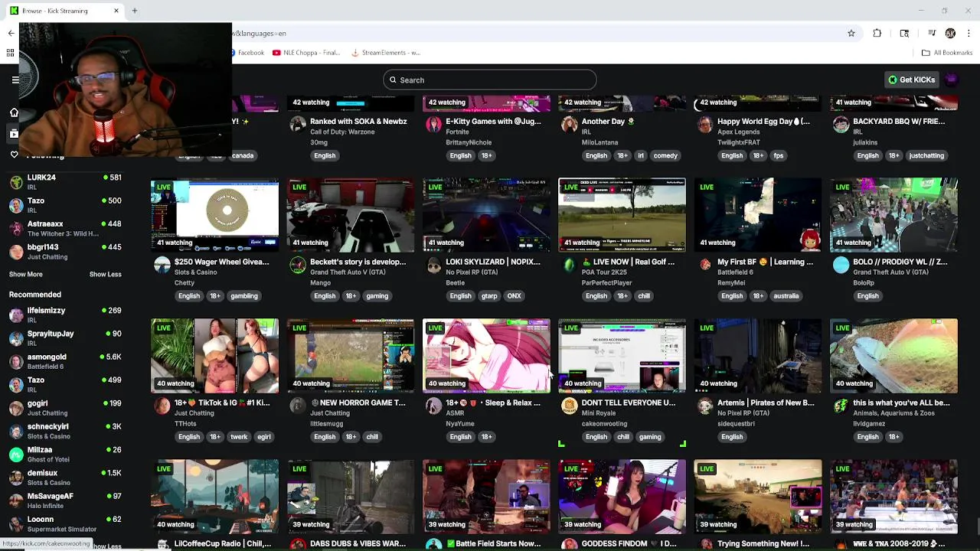Open the GODDESS FINDOM stream thumbnail
Screen dimensions: 980x551
tap(622, 497)
